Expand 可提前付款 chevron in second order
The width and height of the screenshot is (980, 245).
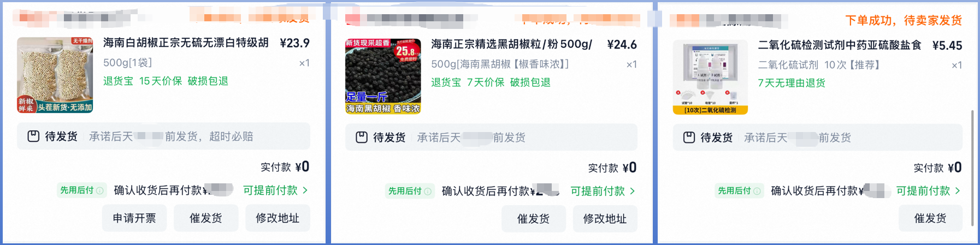[633, 191]
